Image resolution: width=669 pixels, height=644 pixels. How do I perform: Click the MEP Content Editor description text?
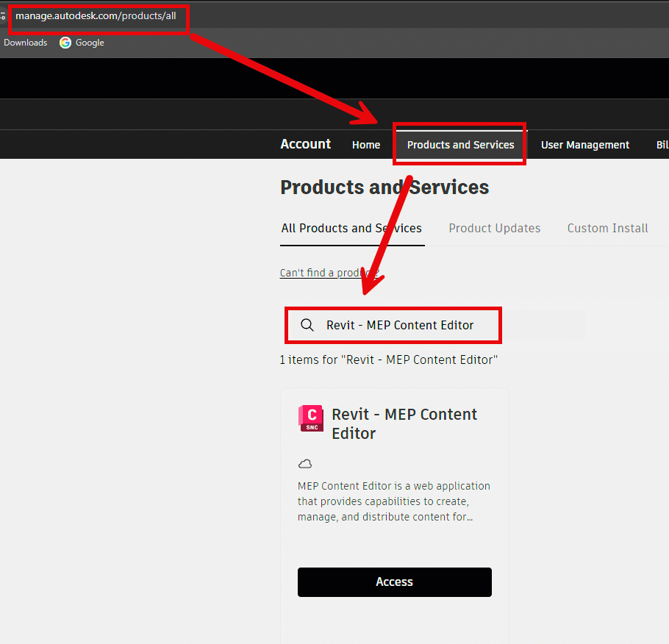[394, 501]
